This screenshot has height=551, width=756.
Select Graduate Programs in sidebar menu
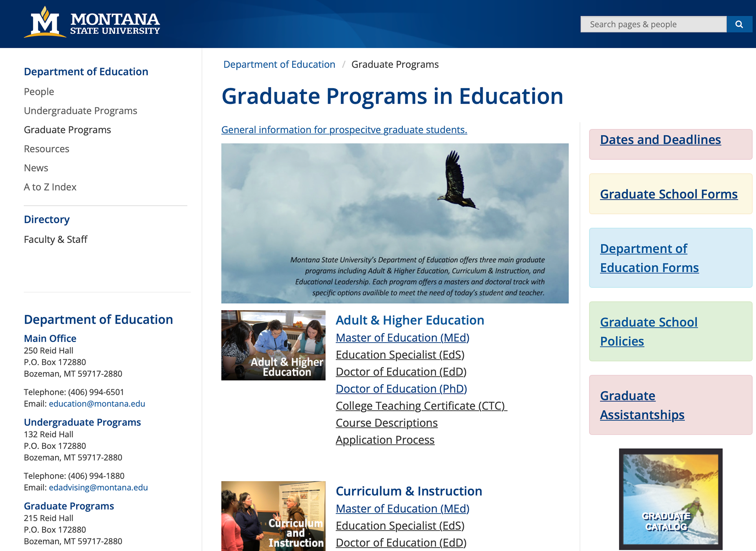pos(67,130)
